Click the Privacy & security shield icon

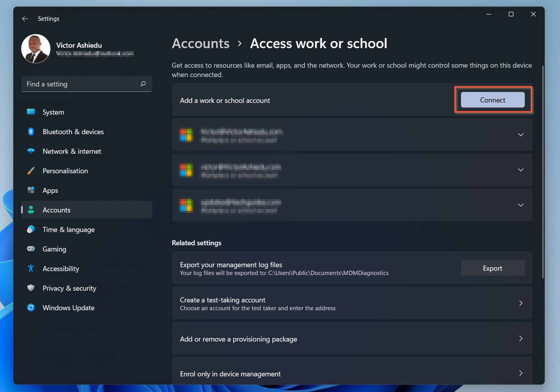coord(31,288)
